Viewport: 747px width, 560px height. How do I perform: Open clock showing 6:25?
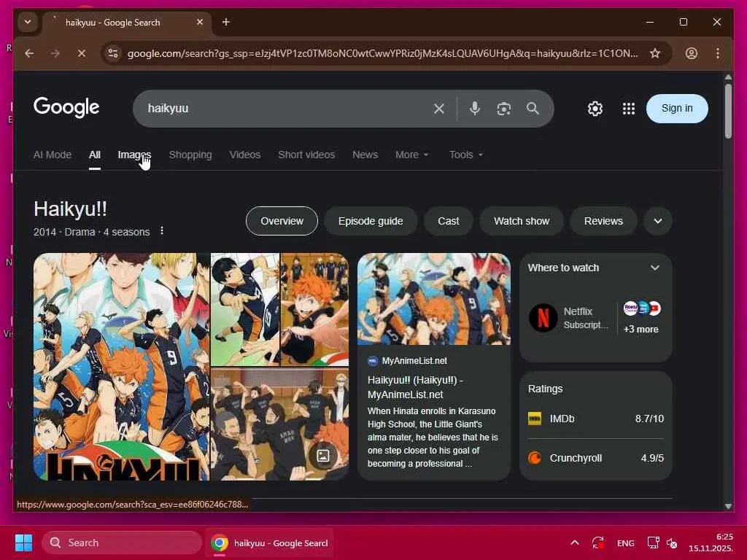pos(711,542)
